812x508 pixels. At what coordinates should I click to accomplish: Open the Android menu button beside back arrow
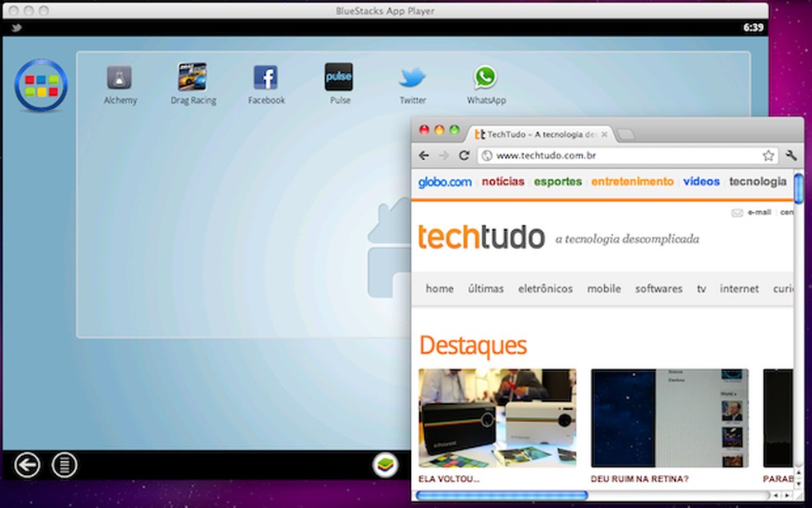click(64, 464)
